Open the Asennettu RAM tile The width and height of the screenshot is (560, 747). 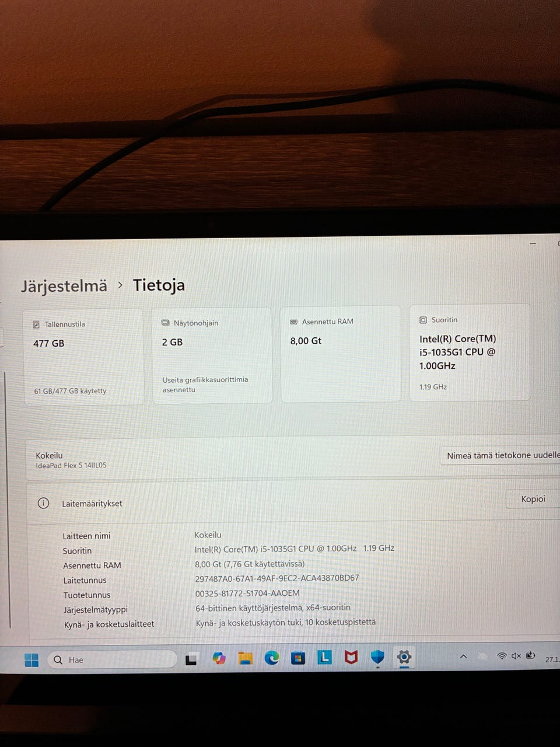341,354
